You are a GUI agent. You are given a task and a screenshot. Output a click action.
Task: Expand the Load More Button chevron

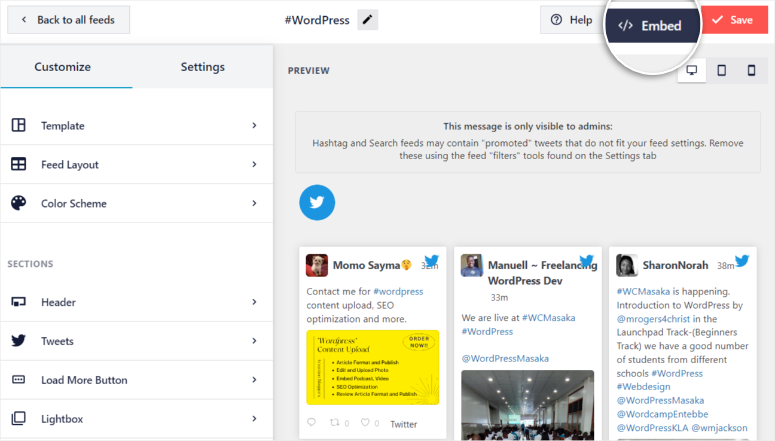point(254,380)
